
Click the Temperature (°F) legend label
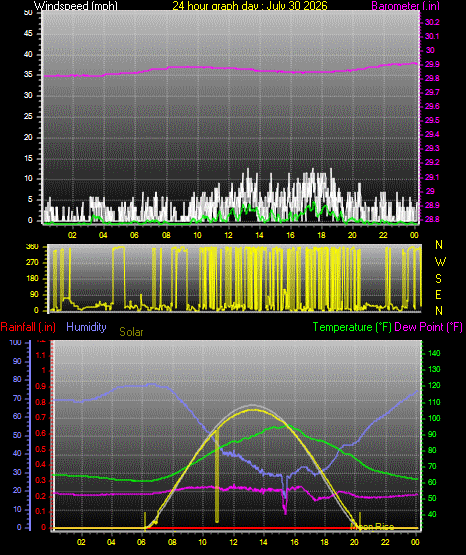pos(352,327)
